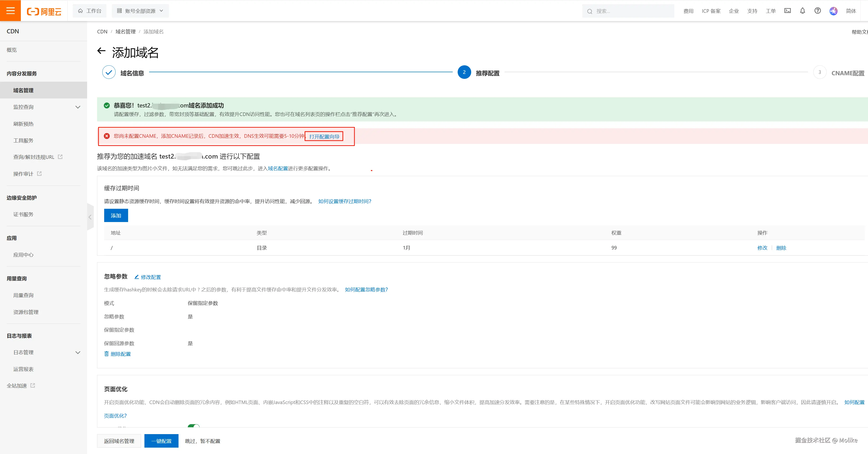Open the user avatar menu
The width and height of the screenshot is (868, 454).
tap(833, 11)
